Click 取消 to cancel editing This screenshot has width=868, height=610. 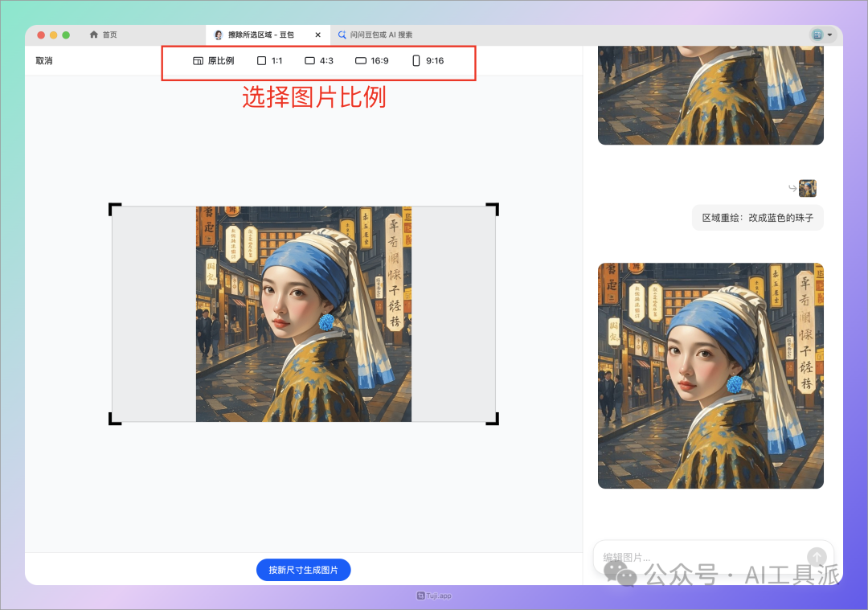(44, 61)
